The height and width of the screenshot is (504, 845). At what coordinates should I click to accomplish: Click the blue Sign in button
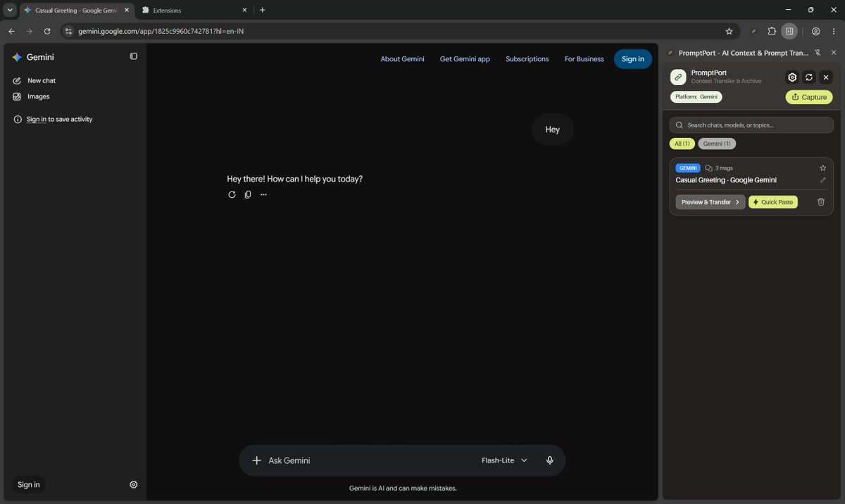pos(633,59)
